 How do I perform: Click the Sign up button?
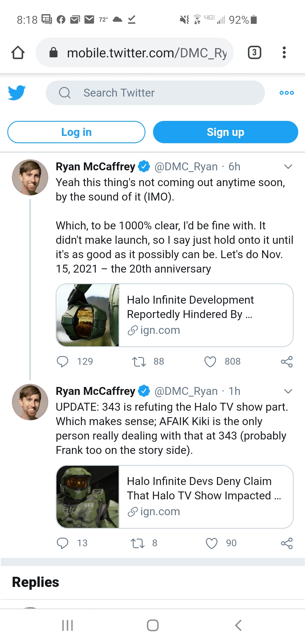point(225,132)
